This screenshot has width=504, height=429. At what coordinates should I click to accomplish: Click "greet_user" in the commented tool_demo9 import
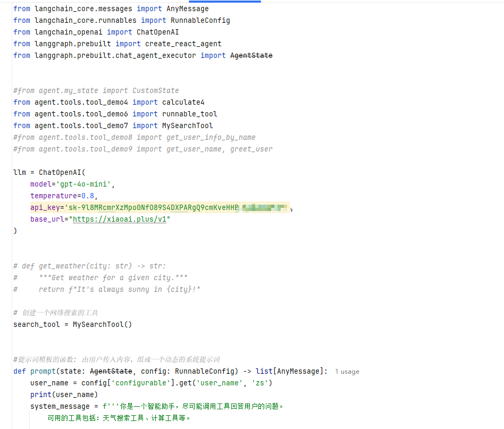click(251, 149)
